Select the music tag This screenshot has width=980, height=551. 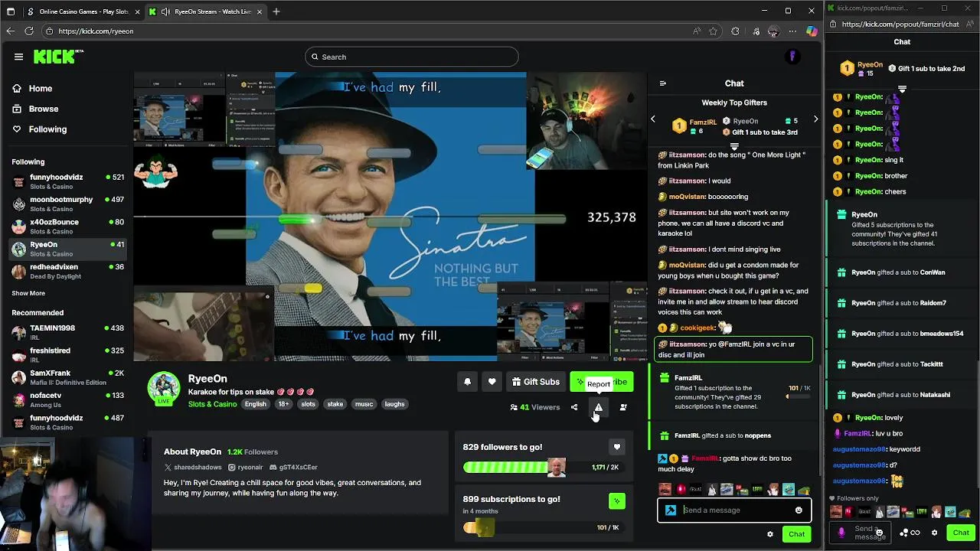pos(364,404)
